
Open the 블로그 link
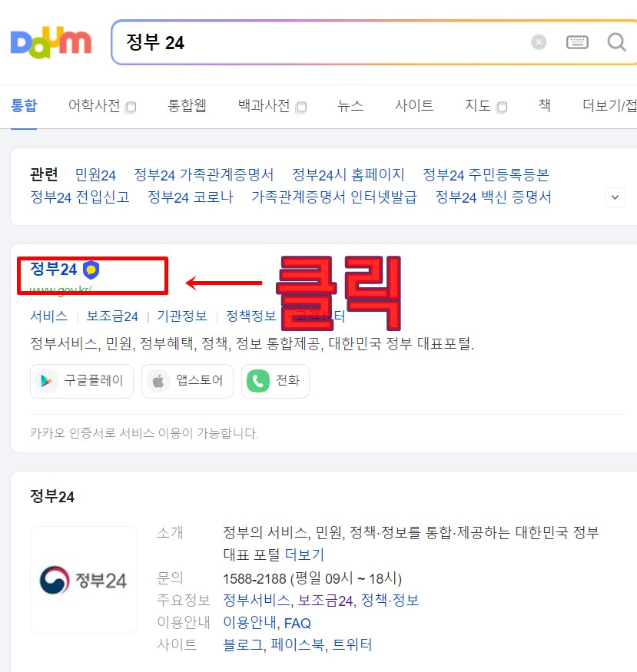tap(243, 645)
